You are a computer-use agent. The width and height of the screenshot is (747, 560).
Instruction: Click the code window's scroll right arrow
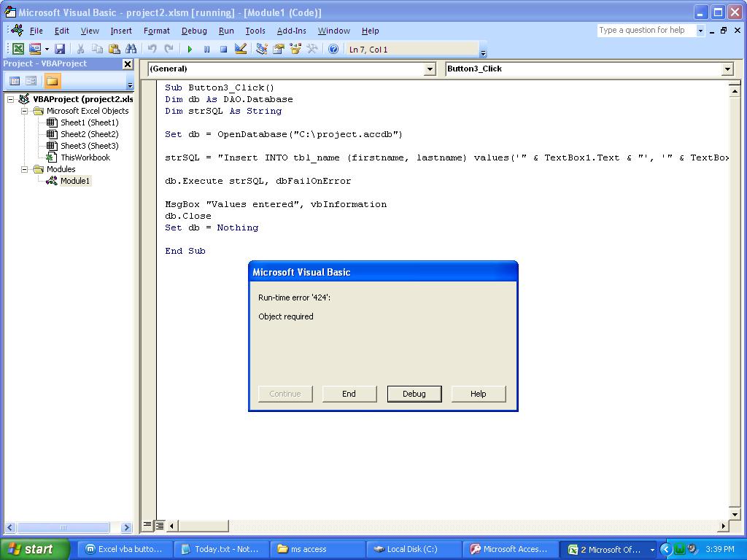[x=723, y=526]
